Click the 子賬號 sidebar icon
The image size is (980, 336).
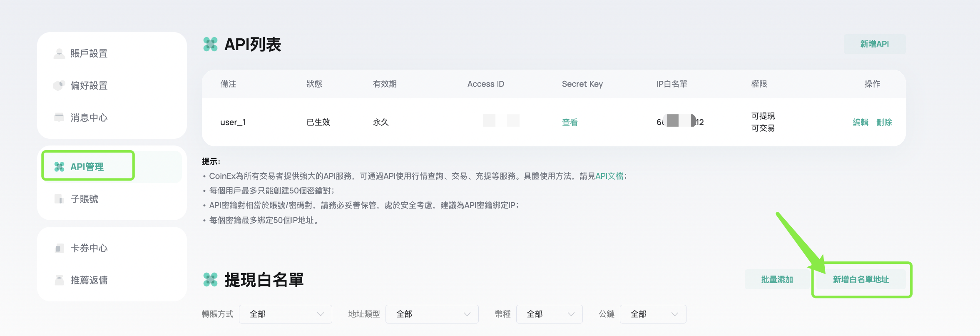59,199
